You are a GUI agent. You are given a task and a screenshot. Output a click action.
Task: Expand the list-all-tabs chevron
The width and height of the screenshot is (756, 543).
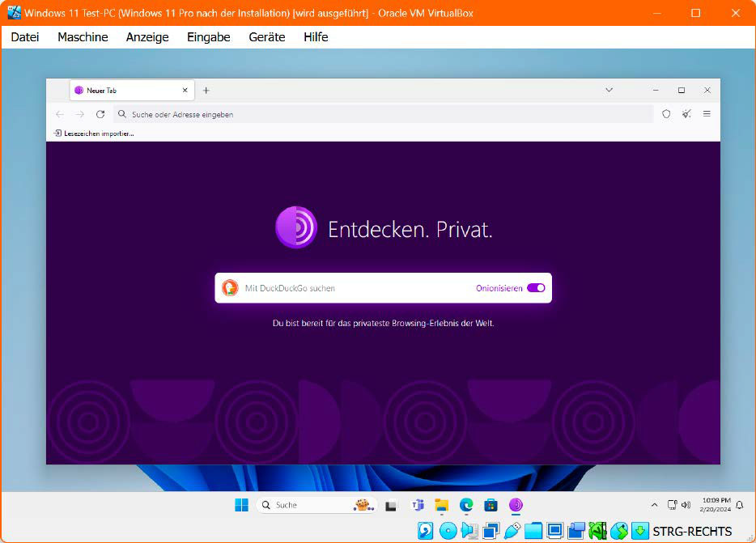[609, 90]
